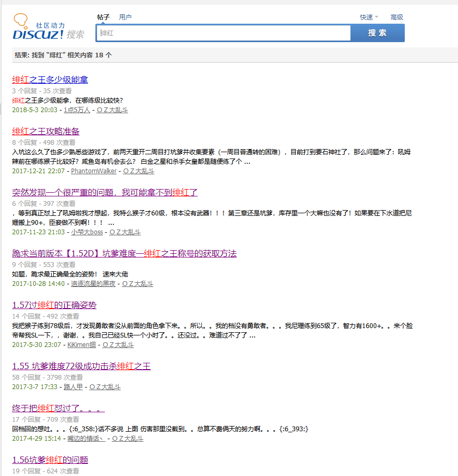Image resolution: width=458 pixels, height=476 pixels.
Task: Open the forum link O Z大乱斗 beside 嘴边的情话丶
Action: 128,439
